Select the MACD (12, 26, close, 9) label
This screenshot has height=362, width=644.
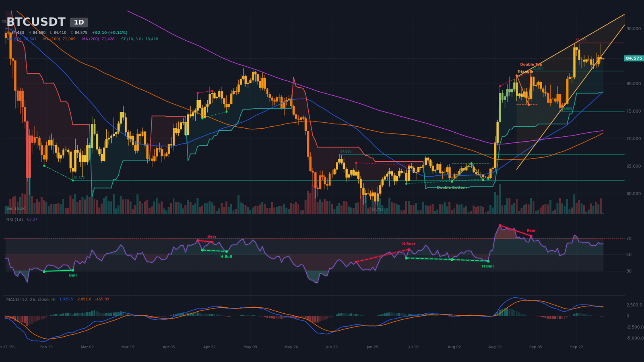click(x=31, y=299)
